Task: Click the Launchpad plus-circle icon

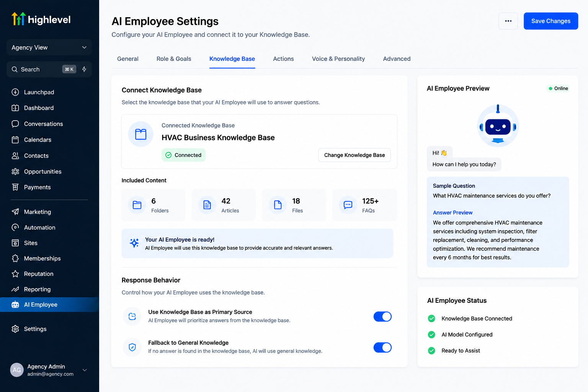Action: tap(15, 92)
